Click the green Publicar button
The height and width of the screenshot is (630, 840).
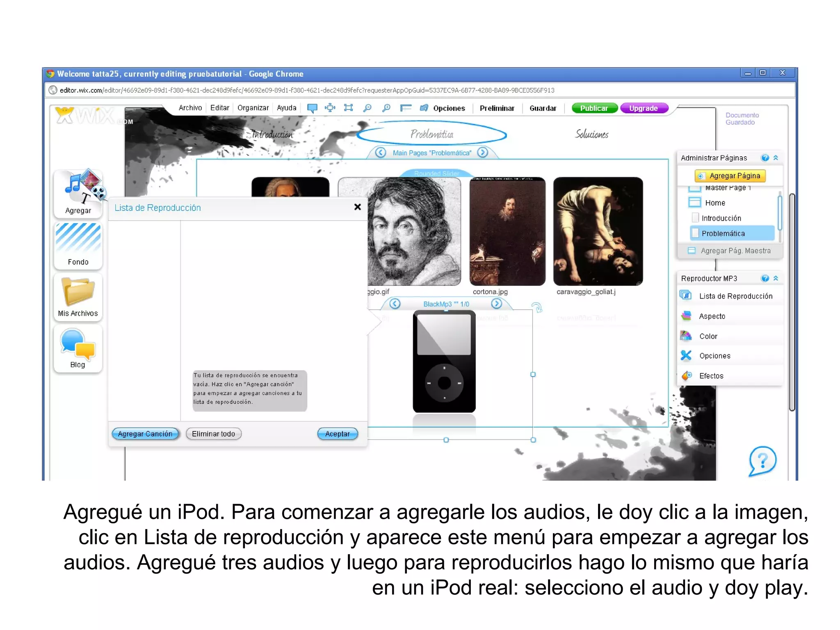pyautogui.click(x=594, y=108)
